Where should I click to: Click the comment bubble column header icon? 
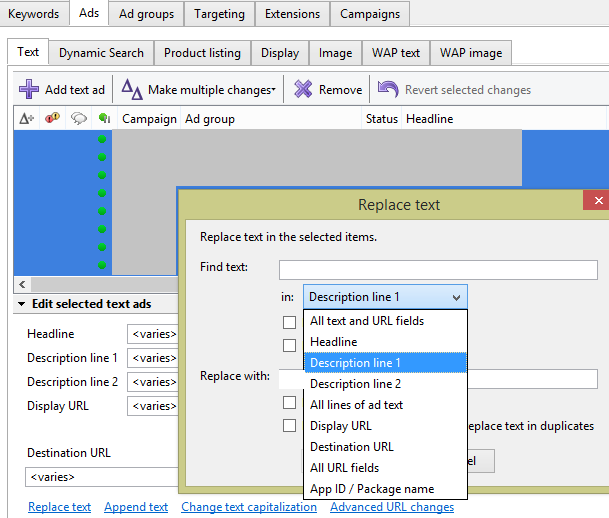point(78,119)
